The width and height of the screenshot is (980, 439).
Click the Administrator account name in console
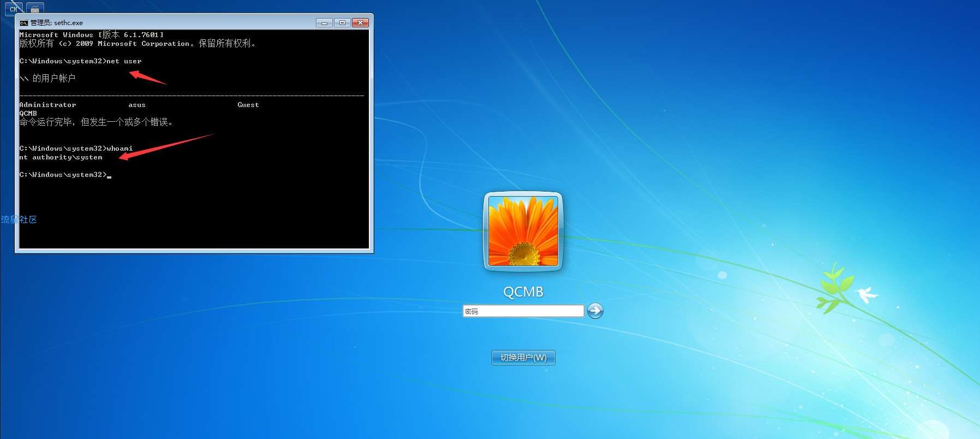[47, 105]
